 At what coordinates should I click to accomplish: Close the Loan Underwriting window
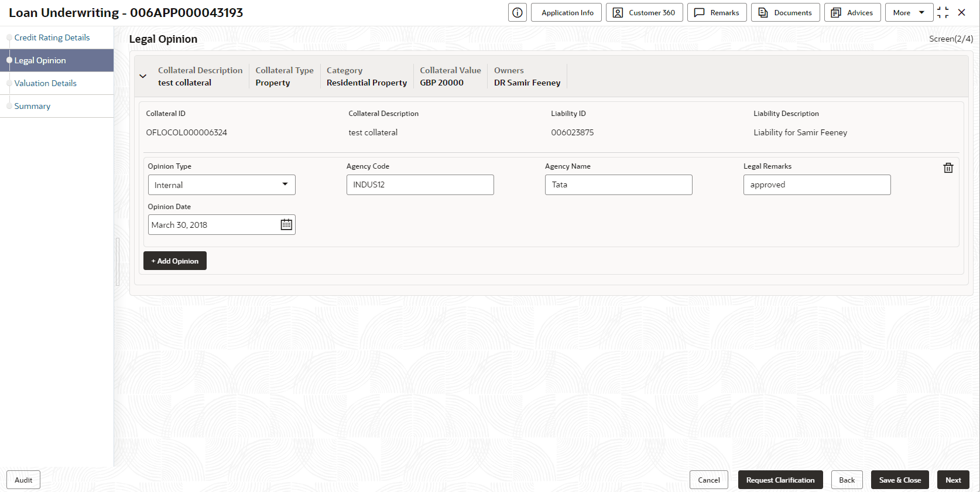coord(961,12)
